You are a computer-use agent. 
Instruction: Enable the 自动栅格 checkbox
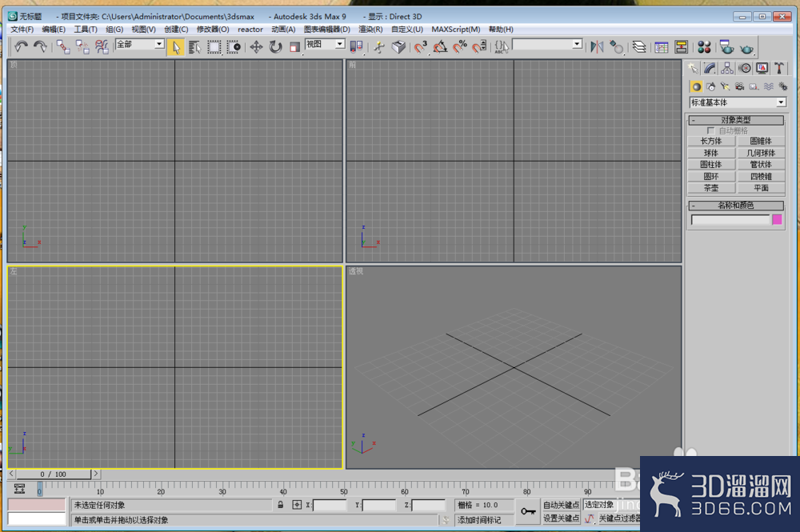[710, 131]
